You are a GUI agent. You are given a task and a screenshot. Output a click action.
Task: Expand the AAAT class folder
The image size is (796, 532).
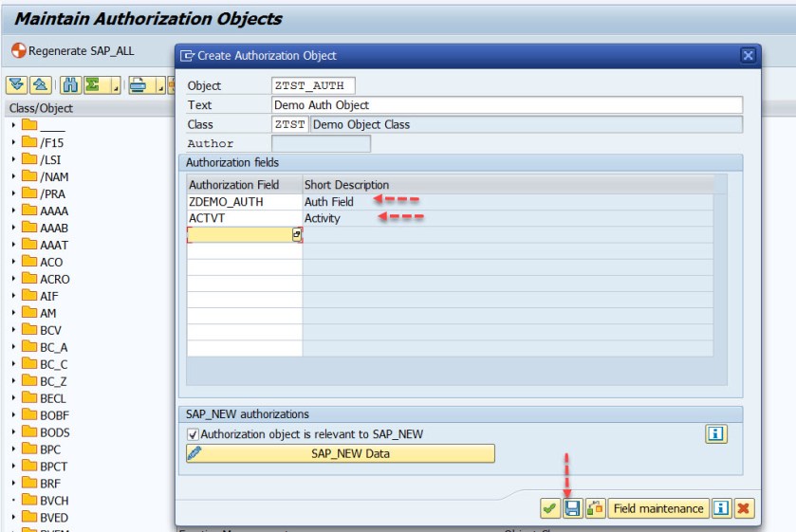13,245
